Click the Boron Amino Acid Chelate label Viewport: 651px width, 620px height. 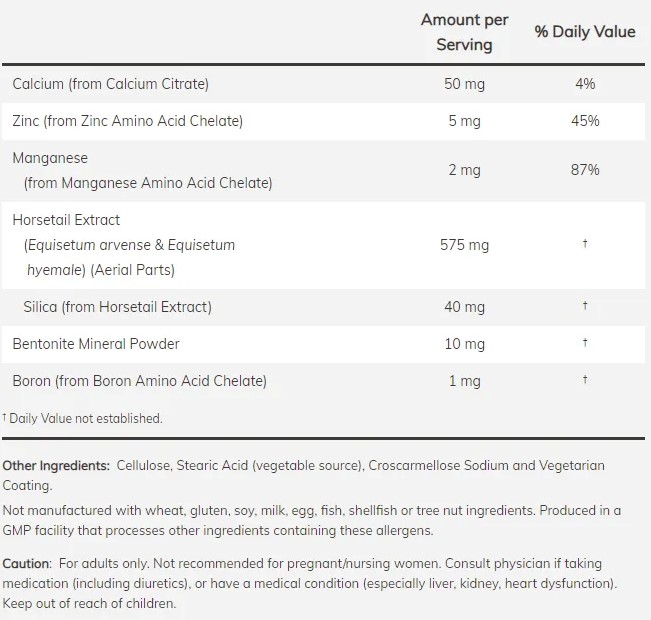tap(139, 381)
